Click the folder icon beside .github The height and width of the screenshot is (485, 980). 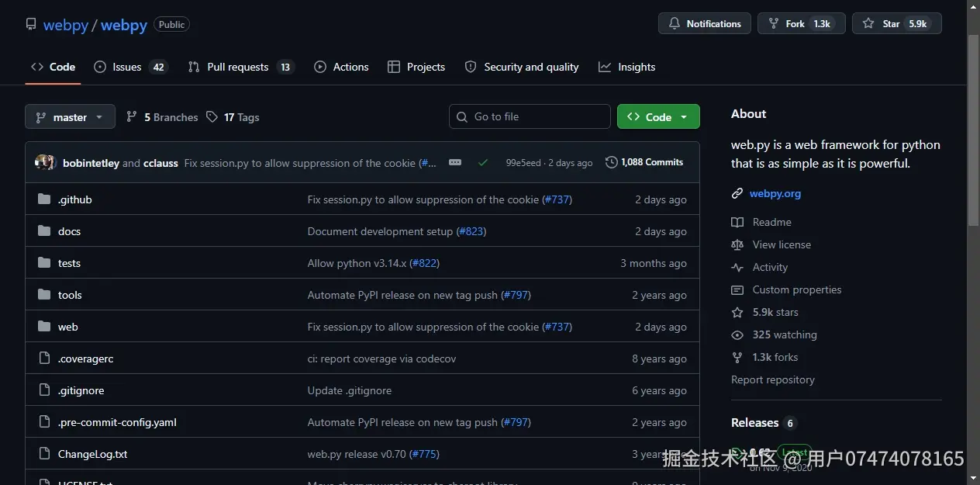[x=44, y=199]
